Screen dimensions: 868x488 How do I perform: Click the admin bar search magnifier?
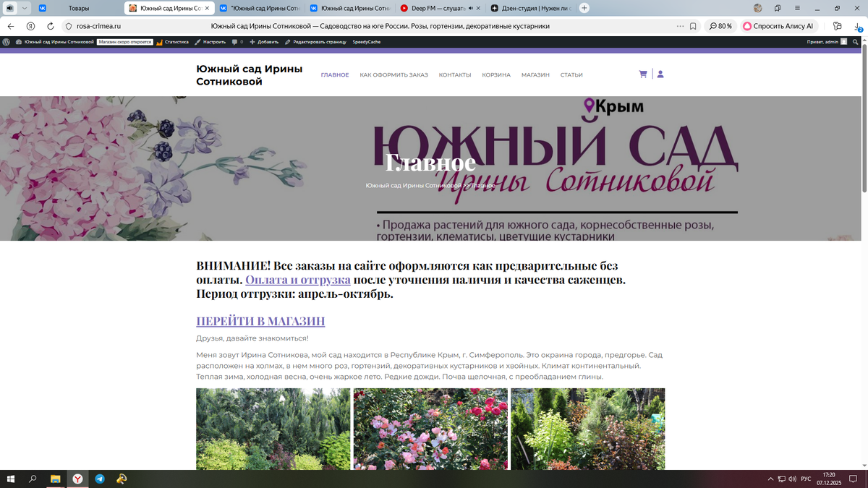[855, 42]
